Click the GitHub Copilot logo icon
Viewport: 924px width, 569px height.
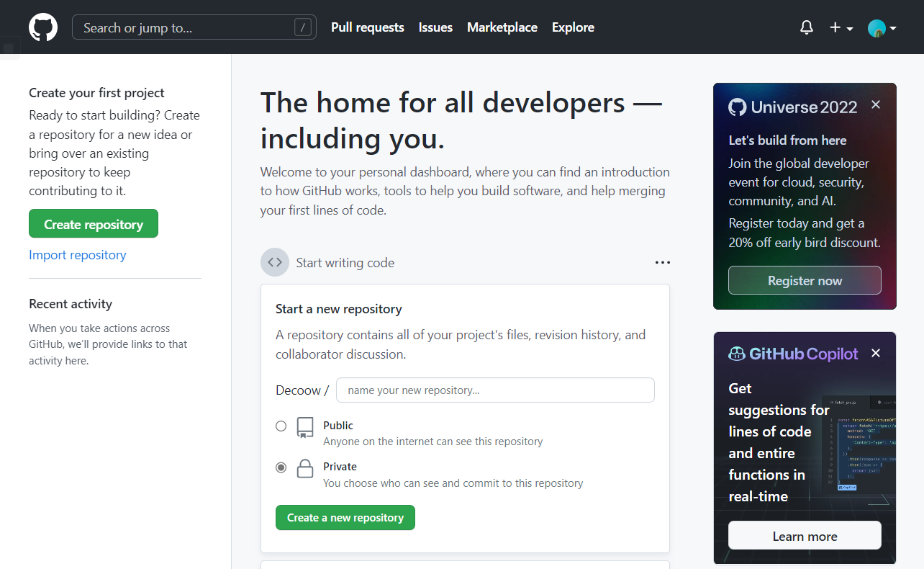[737, 354]
